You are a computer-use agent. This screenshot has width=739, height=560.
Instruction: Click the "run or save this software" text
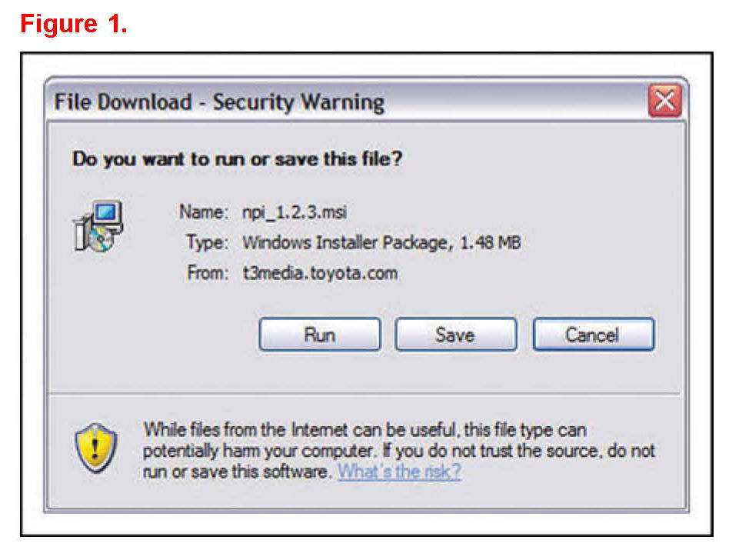coord(237,471)
